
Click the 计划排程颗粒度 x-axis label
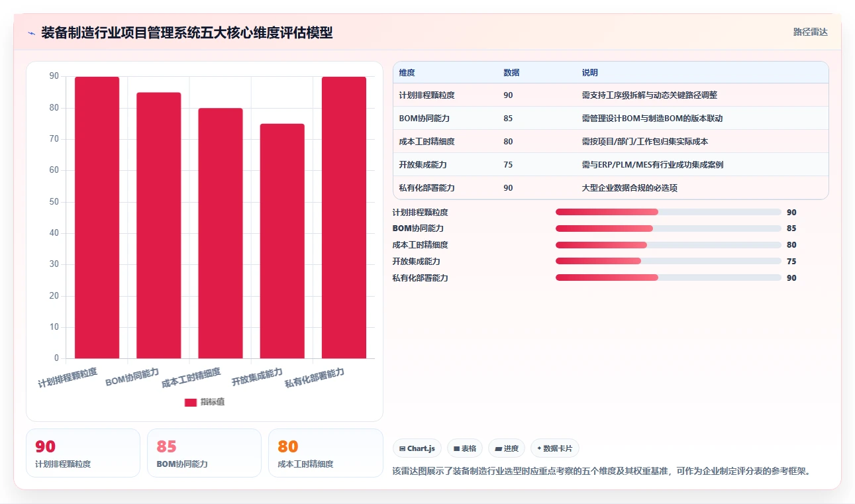pos(68,378)
